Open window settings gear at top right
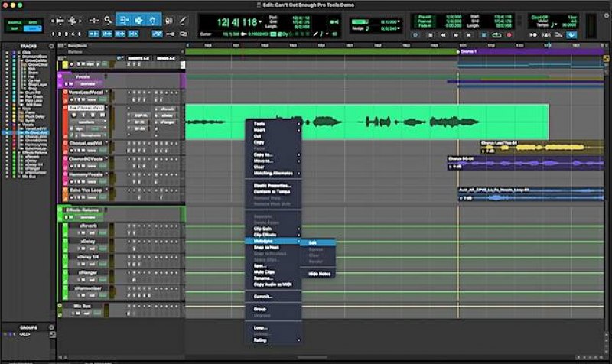Screen dimensions: 612x364 607,15
